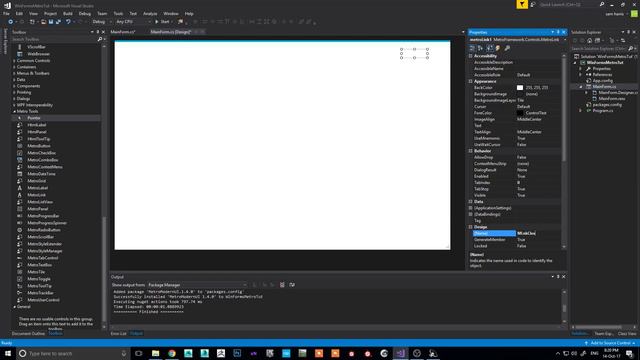Click the Search Solution Explorer field
The height and width of the screenshot is (360, 640).
tap(600, 48)
